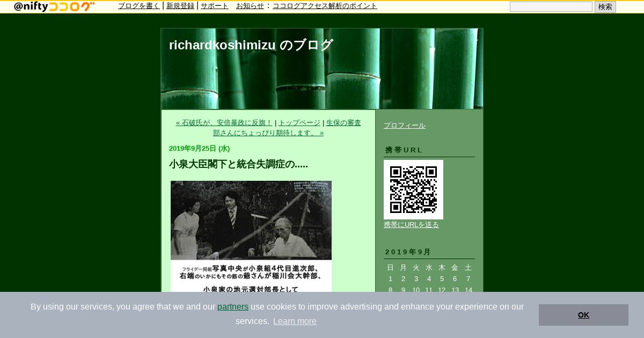This screenshot has height=338, width=644.
Task: Click the 携帯URL sidebar heading
Action: point(404,150)
